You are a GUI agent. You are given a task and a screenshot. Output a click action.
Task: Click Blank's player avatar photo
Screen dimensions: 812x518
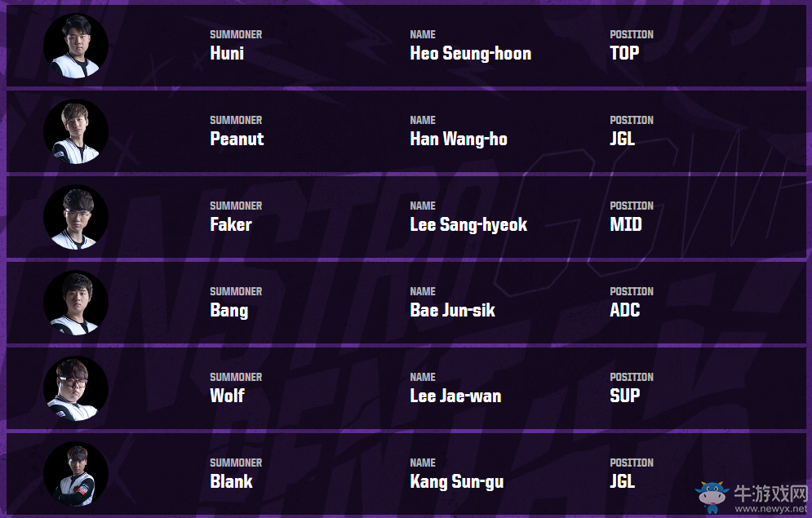coord(76,475)
